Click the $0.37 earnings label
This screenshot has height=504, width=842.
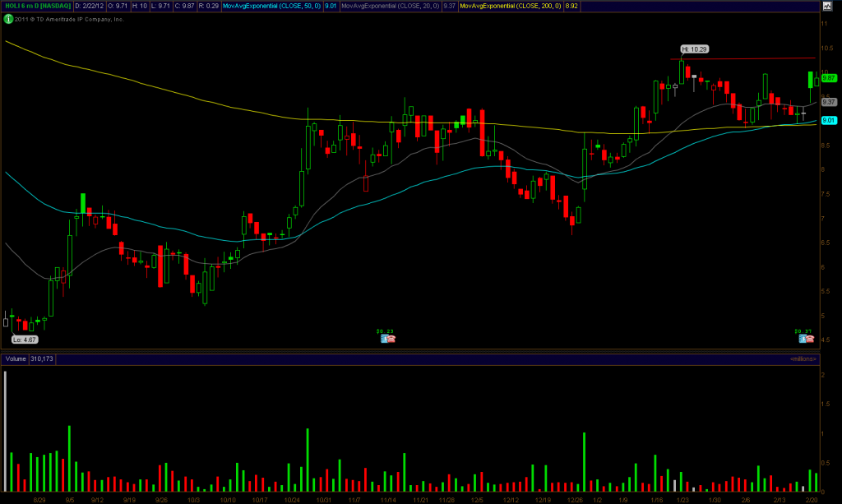[x=803, y=331]
